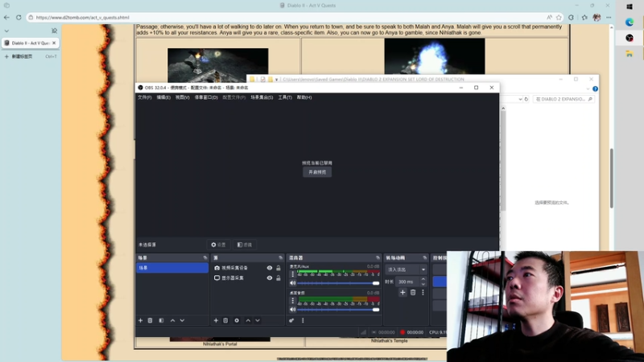Add a scene transition with plus icon
Viewport: 644px width, 362px height.
pyautogui.click(x=402, y=292)
